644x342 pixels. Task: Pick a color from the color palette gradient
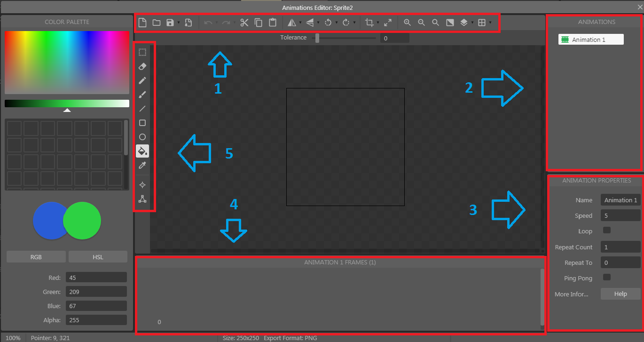point(67,61)
